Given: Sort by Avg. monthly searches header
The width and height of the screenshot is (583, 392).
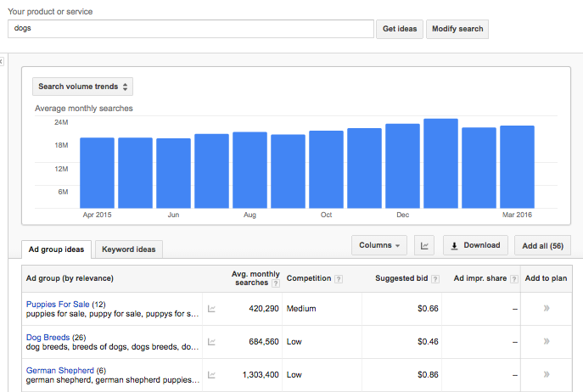Looking at the screenshot, I should [255, 278].
